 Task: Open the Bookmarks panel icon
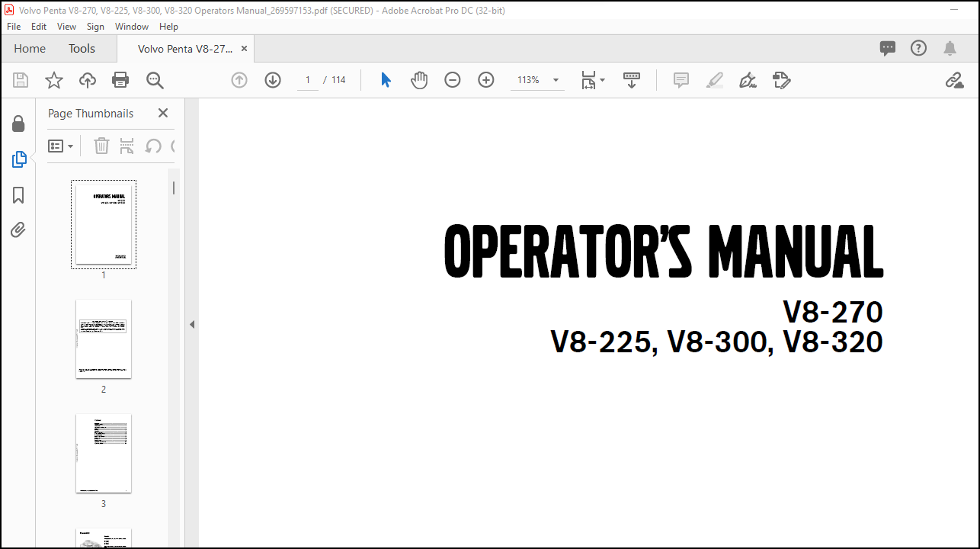tap(18, 195)
